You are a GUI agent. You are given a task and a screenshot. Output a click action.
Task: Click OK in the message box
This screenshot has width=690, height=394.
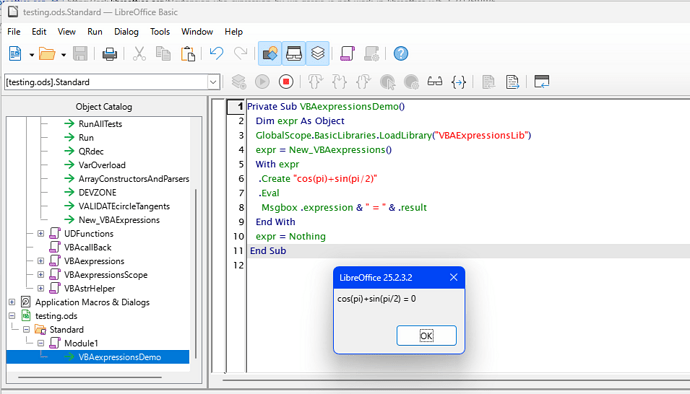pyautogui.click(x=426, y=336)
